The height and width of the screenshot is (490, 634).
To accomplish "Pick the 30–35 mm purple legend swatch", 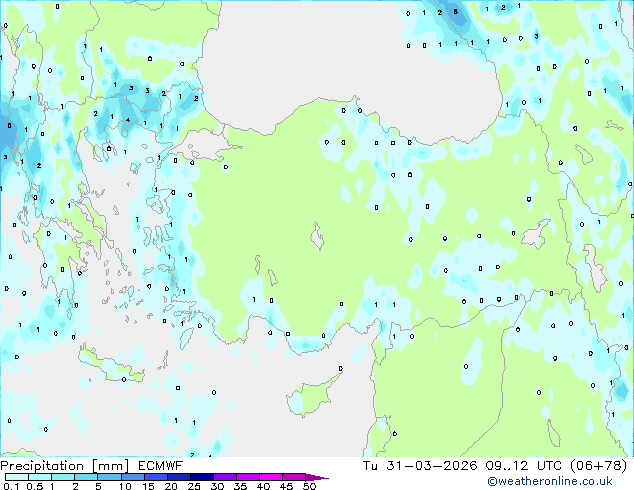I will click(224, 477).
